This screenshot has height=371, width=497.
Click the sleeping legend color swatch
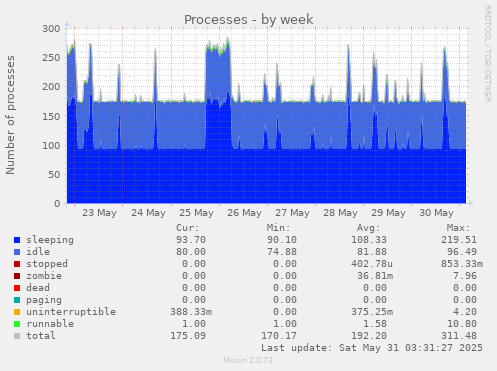[17, 240]
